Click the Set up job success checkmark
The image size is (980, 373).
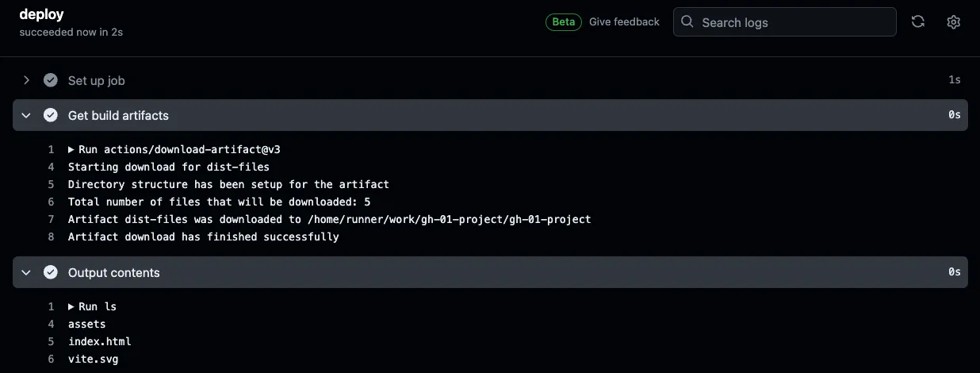coord(51,80)
